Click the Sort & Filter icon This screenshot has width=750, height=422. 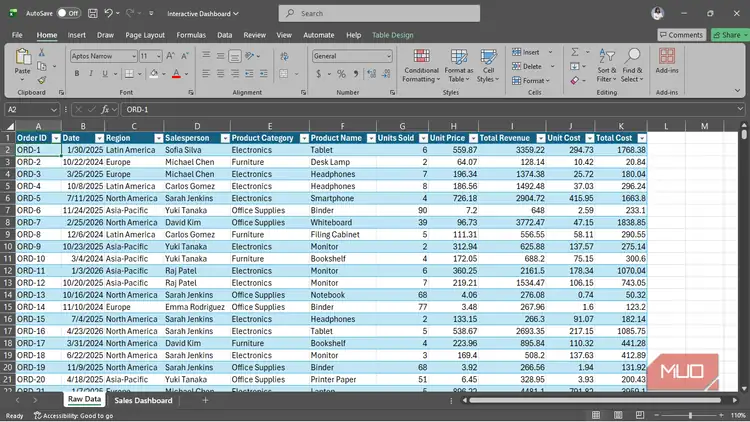coord(607,56)
